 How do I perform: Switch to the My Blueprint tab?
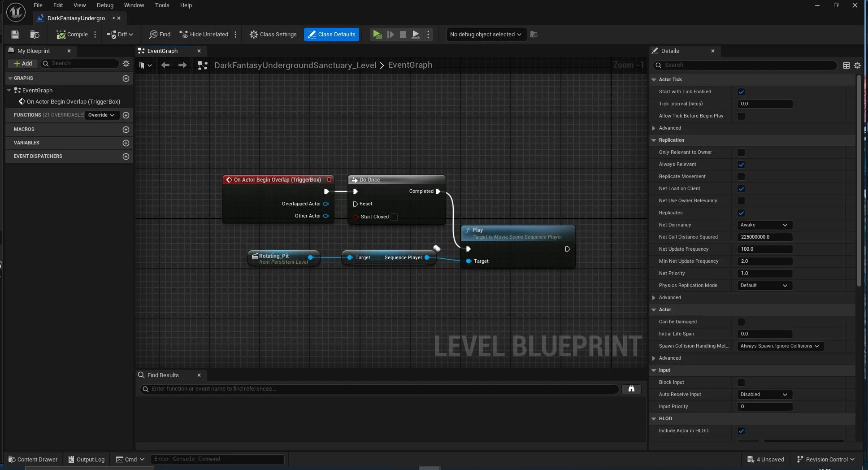34,51
